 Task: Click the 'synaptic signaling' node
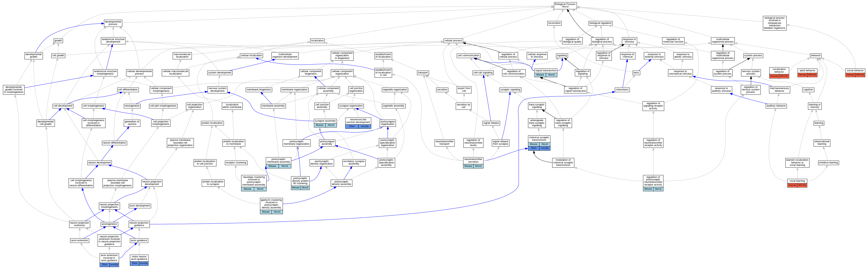click(x=510, y=90)
